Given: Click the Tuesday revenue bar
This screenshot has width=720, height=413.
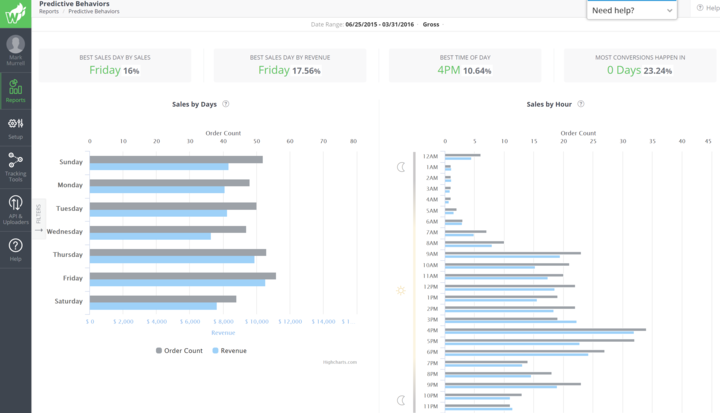Looking at the screenshot, I should [158, 213].
